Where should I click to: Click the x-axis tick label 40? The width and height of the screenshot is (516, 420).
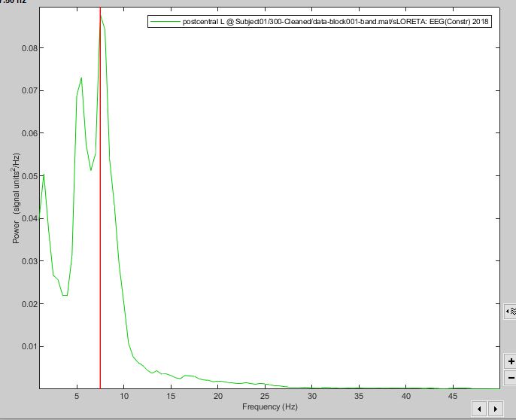pos(405,396)
